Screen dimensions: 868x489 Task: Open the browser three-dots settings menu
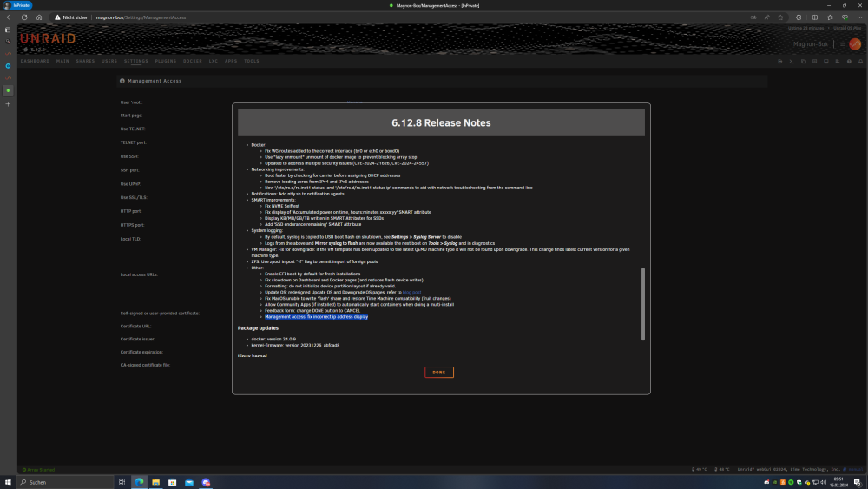(859, 17)
